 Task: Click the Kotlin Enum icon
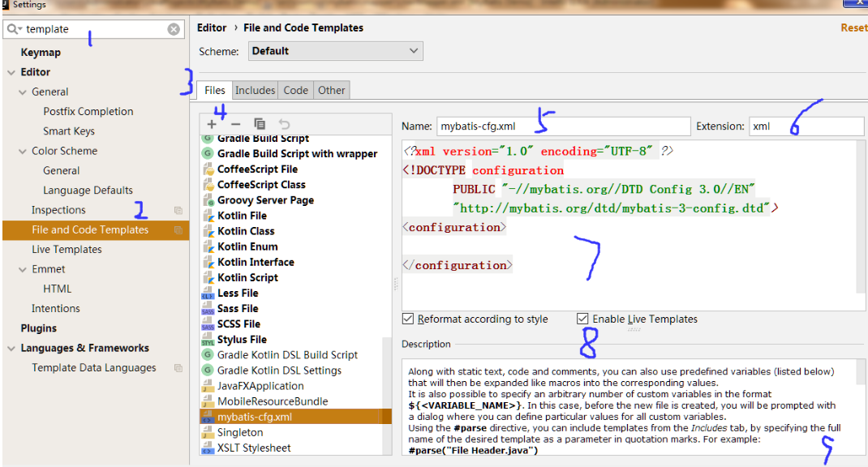coord(208,246)
